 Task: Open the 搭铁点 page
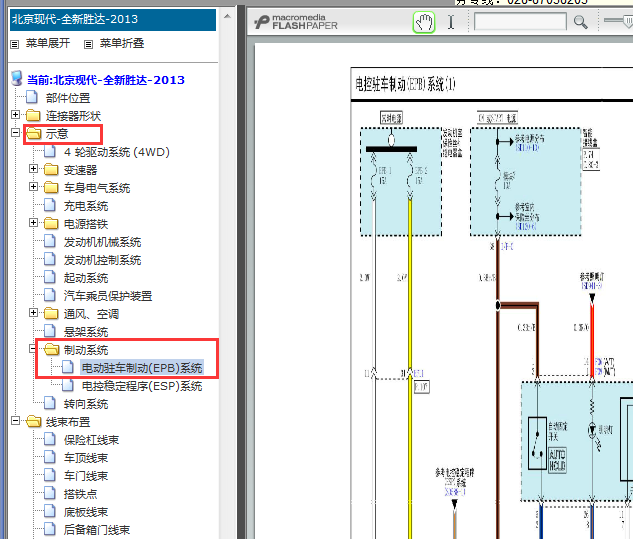click(x=80, y=494)
